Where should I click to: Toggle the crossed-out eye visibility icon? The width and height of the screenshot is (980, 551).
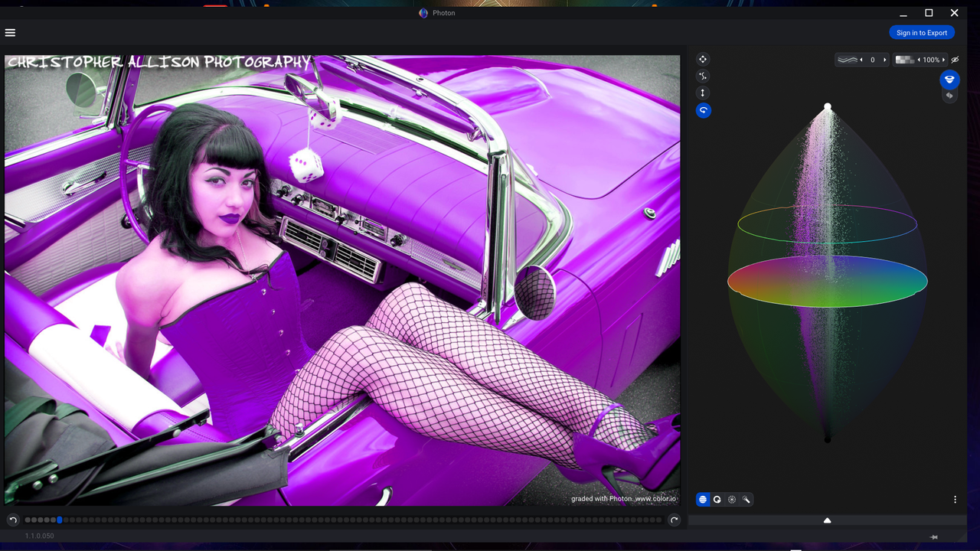[x=955, y=60]
